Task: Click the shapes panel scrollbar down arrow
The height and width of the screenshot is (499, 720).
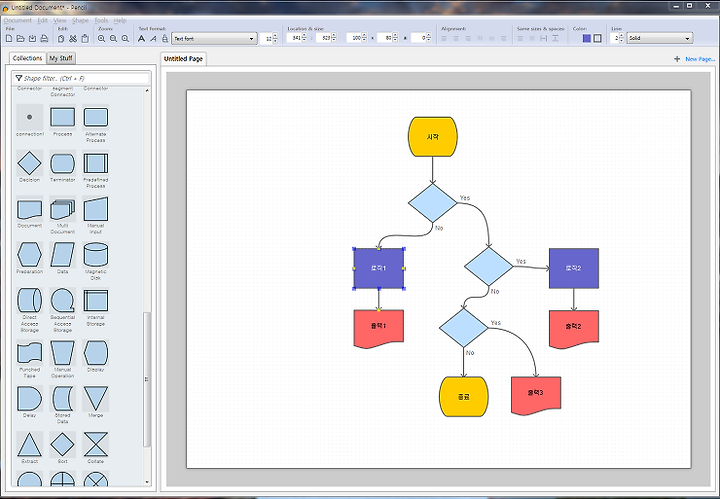Action: [x=147, y=482]
